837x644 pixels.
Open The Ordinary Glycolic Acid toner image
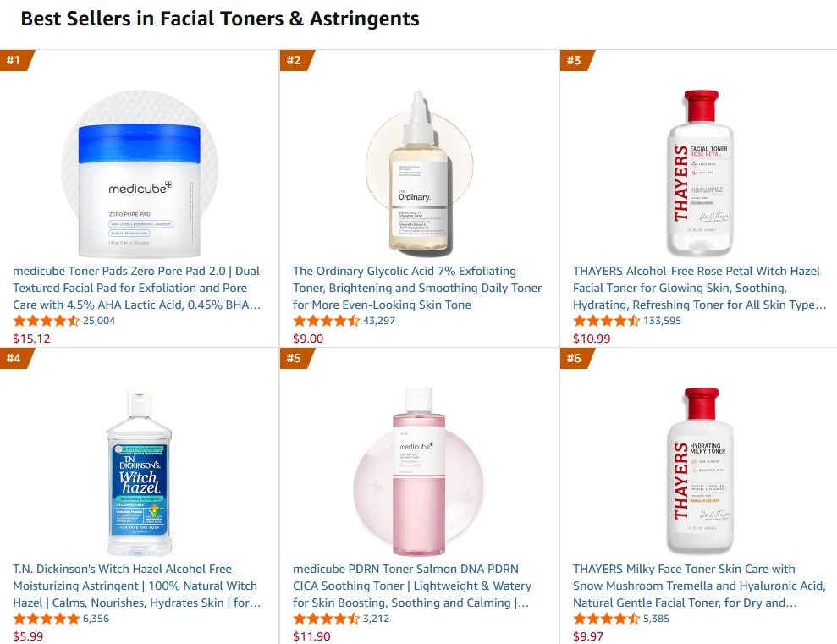click(419, 172)
